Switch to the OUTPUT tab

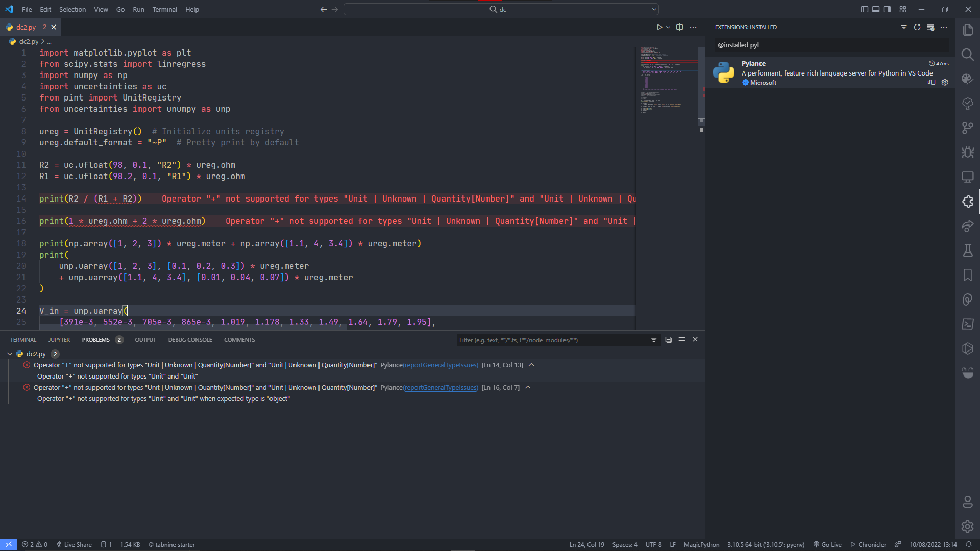[x=145, y=339]
